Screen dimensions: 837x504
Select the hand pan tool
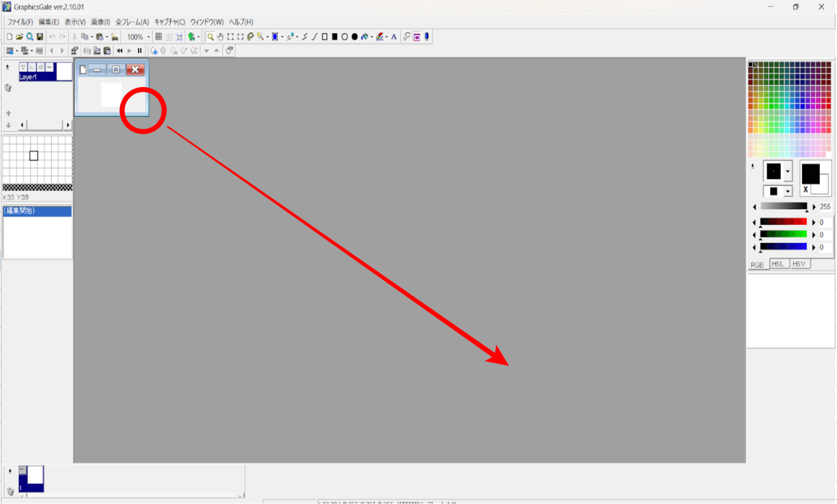pyautogui.click(x=220, y=37)
